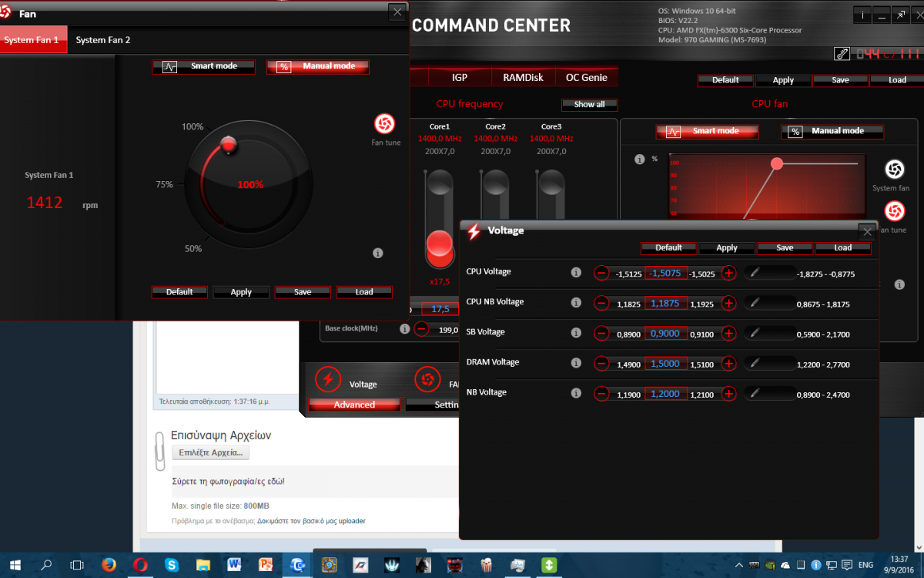Click info icon beside CPU Voltage

tap(575, 273)
